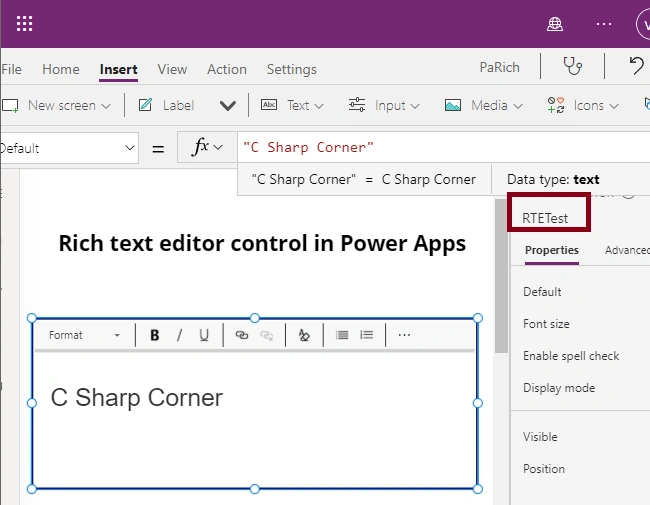
Task: Open the Input dropdown menu
Action: pos(415,106)
